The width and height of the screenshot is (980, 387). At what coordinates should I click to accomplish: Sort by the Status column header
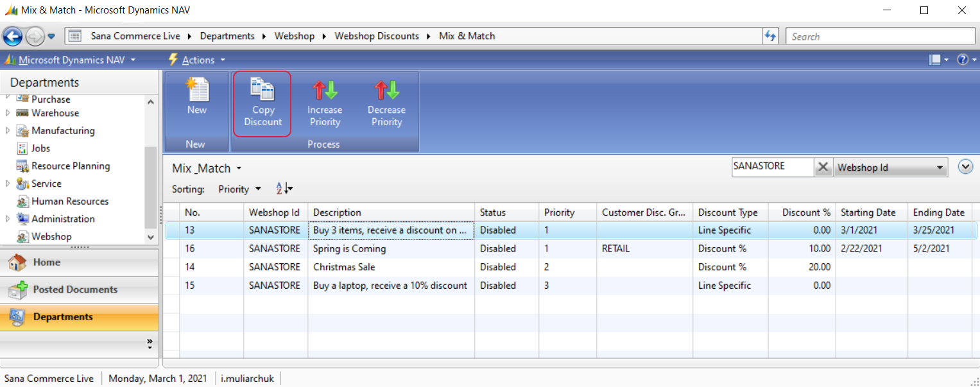[x=507, y=212]
